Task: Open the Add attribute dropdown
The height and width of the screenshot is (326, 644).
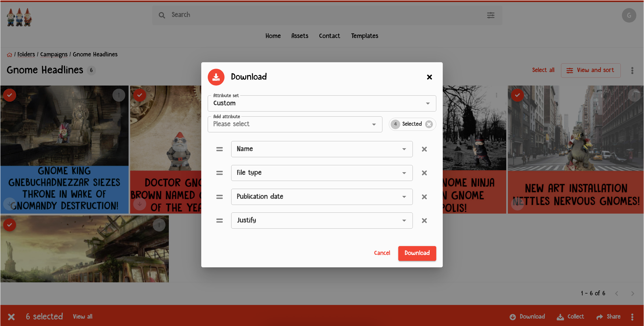Action: [373, 124]
